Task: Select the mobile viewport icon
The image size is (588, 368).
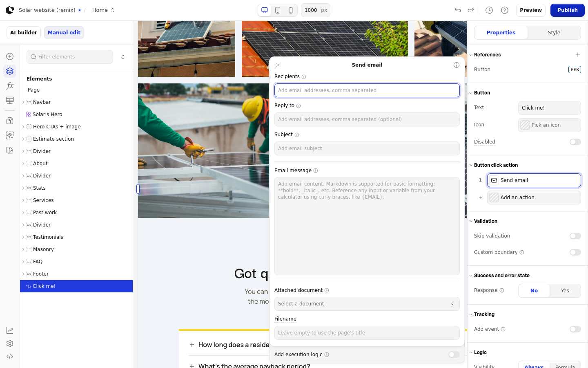Action: (x=291, y=10)
